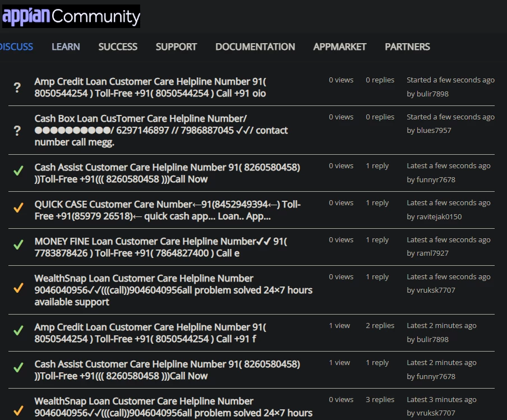This screenshot has height=420, width=507.
Task: Click question mark icon beside Cash Box Loan thread
Action: [17, 130]
